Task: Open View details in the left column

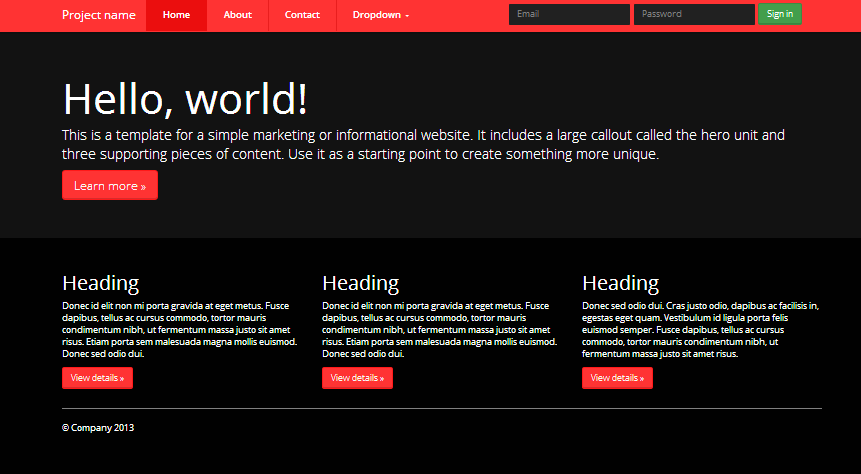Action: (97, 378)
